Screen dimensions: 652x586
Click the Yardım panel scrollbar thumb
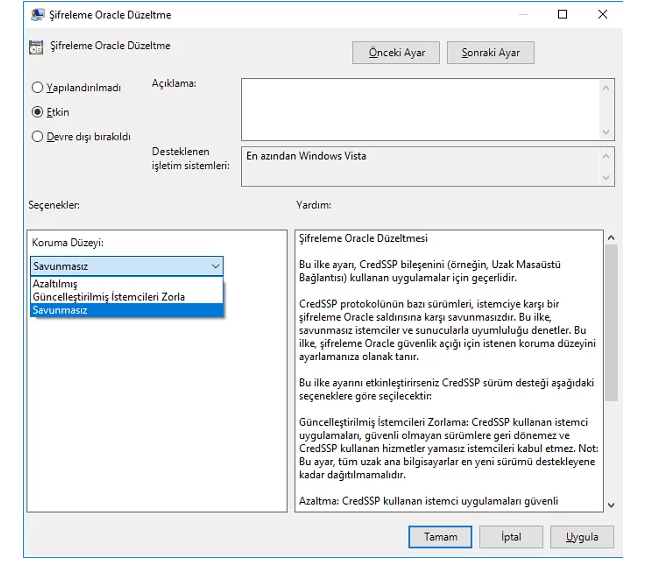611,323
